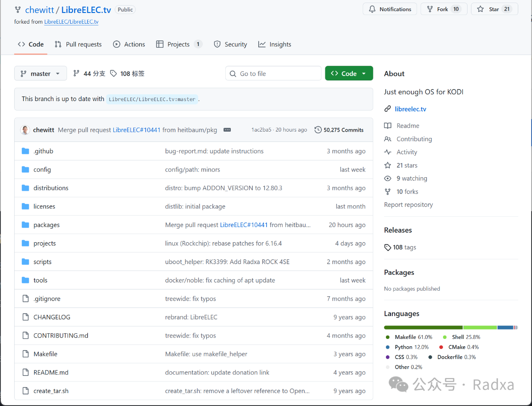Click the Shell 25.8% language entry
532x406 pixels.
[x=462, y=337]
